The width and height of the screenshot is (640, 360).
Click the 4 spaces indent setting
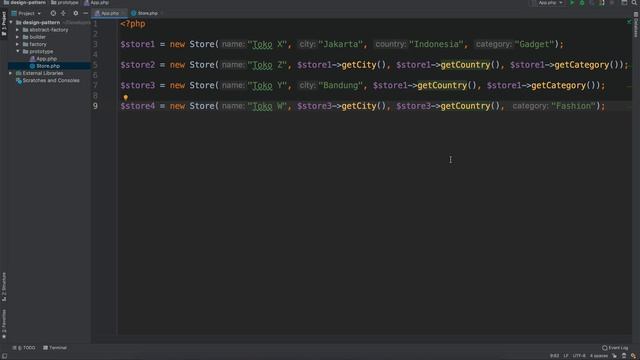point(599,356)
